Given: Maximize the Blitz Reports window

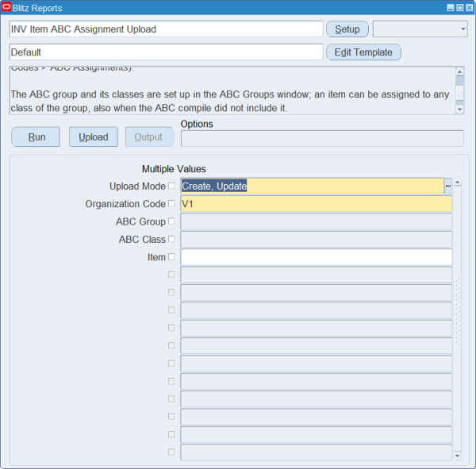Looking at the screenshot, I should pyautogui.click(x=460, y=8).
